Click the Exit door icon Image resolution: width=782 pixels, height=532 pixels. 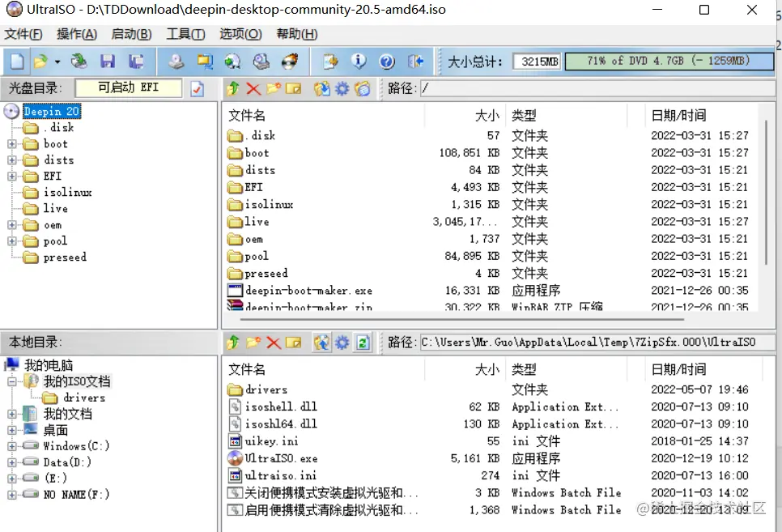[x=415, y=62]
